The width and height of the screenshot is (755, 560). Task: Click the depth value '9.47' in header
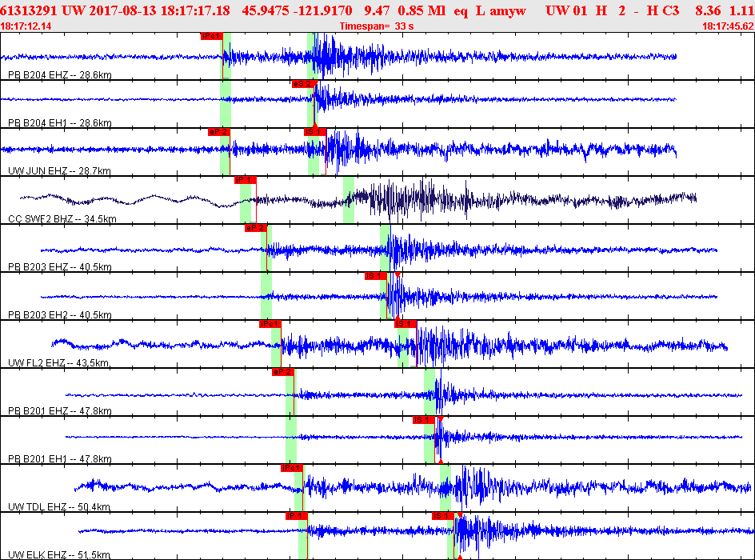point(377,10)
